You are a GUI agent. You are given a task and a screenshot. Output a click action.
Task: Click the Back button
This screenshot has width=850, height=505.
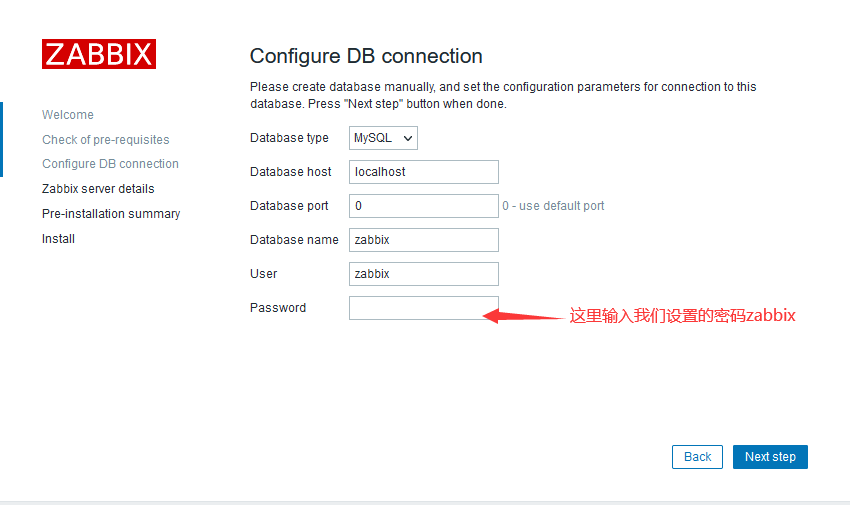(x=697, y=457)
